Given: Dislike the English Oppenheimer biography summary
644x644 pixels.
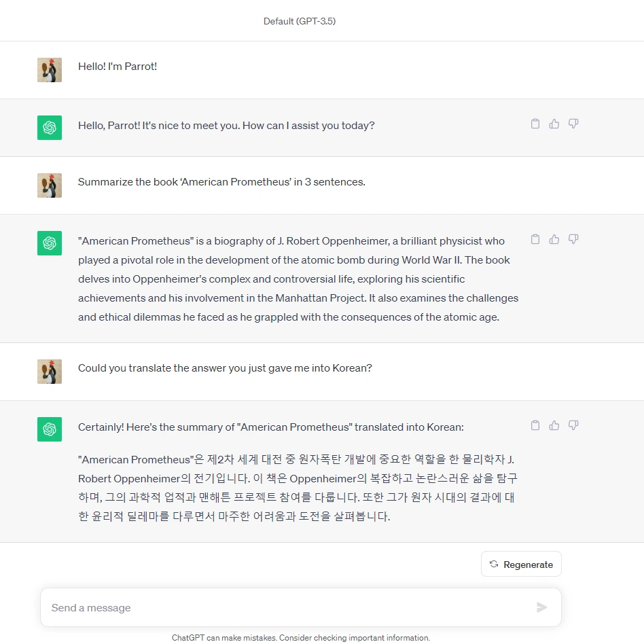Looking at the screenshot, I should (573, 239).
